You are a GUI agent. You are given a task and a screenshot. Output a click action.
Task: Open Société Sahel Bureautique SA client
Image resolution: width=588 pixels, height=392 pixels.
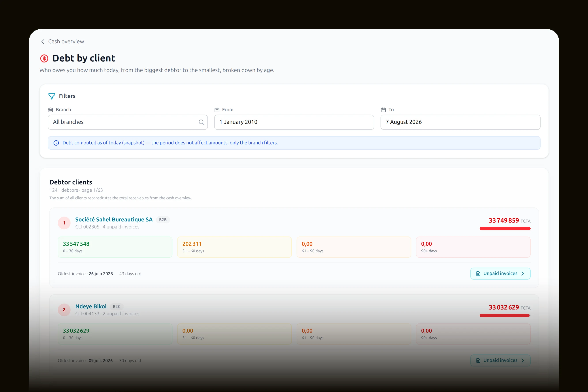(114, 219)
